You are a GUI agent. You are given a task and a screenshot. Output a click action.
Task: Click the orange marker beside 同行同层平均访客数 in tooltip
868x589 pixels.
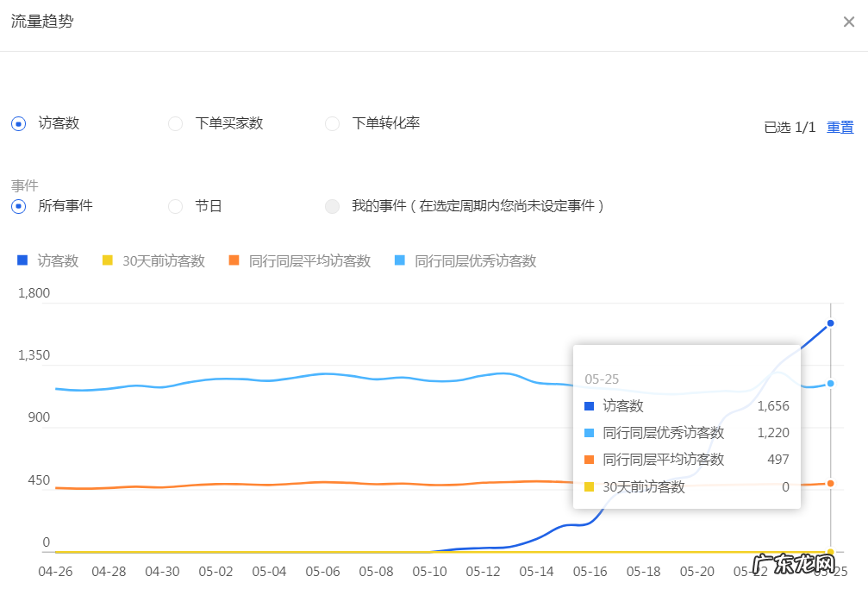[x=589, y=458]
